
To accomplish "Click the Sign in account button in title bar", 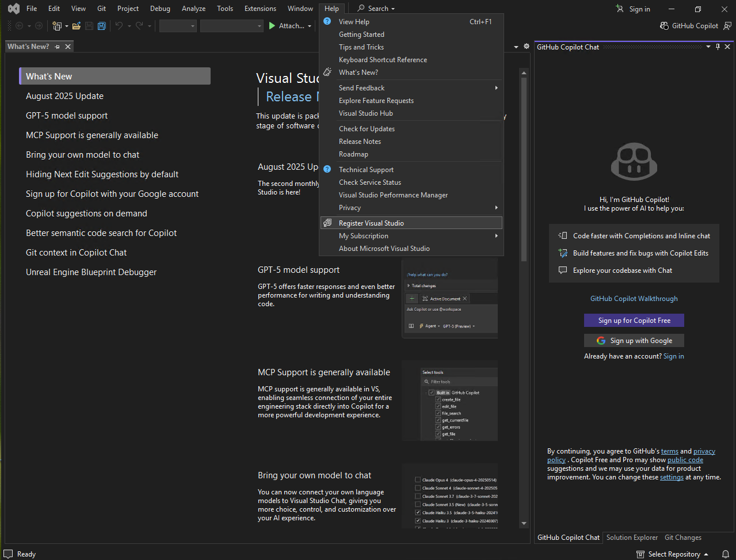I will (x=633, y=9).
